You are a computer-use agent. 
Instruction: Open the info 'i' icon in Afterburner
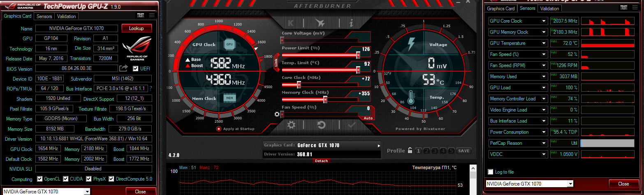(x=351, y=23)
